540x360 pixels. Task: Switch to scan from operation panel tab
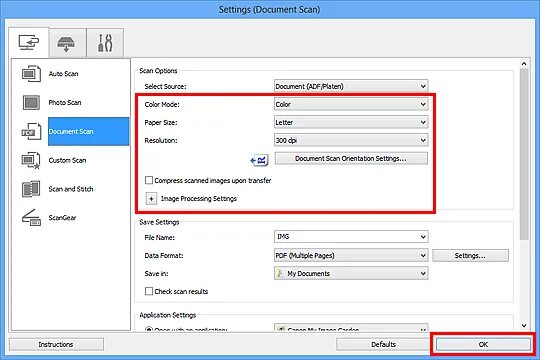[x=67, y=43]
